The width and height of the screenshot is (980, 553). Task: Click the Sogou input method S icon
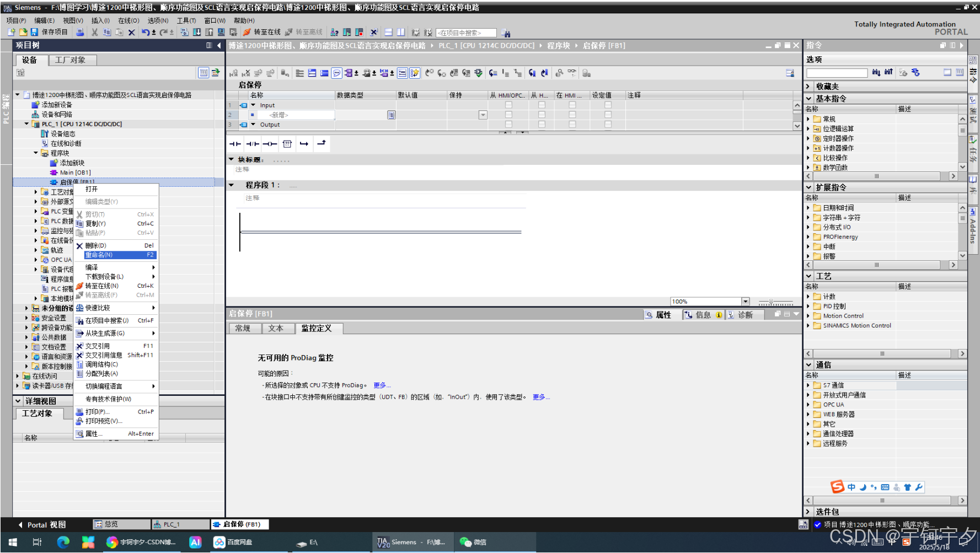(837, 487)
